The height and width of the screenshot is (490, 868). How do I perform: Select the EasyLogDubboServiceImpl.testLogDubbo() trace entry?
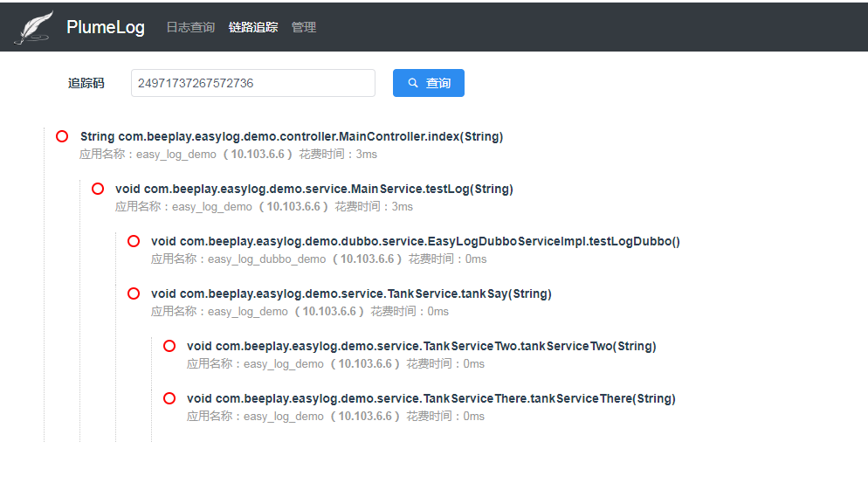pos(415,241)
